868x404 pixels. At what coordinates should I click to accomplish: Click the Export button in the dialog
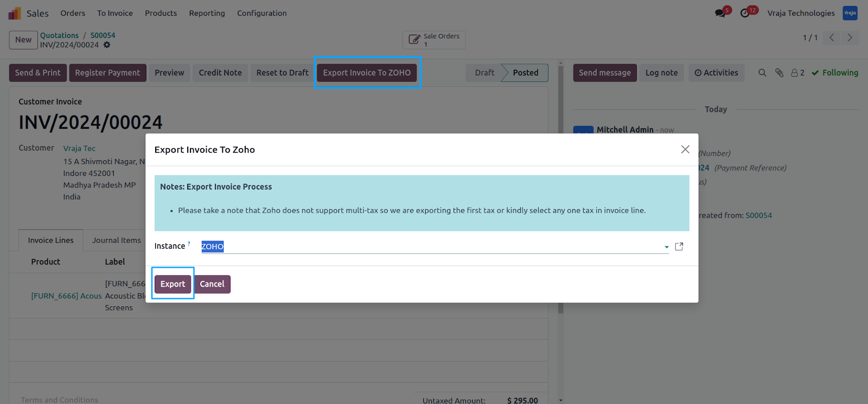[173, 284]
